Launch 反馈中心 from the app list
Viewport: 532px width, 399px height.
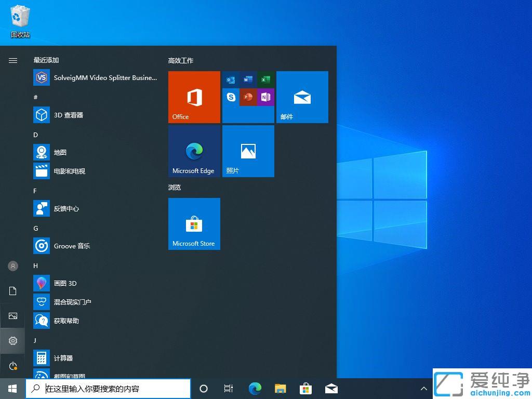66,208
